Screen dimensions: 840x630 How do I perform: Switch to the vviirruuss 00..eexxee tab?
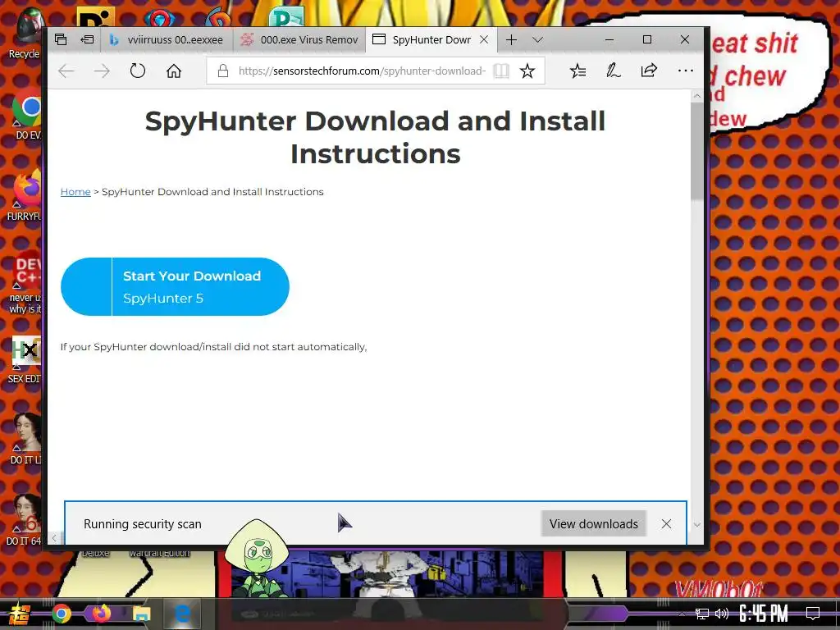(x=167, y=39)
